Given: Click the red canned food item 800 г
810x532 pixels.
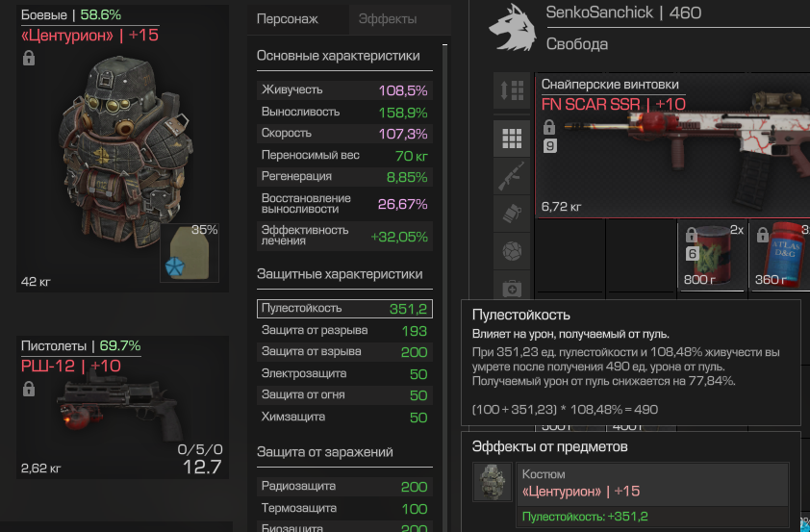Looking at the screenshot, I should point(713,256).
